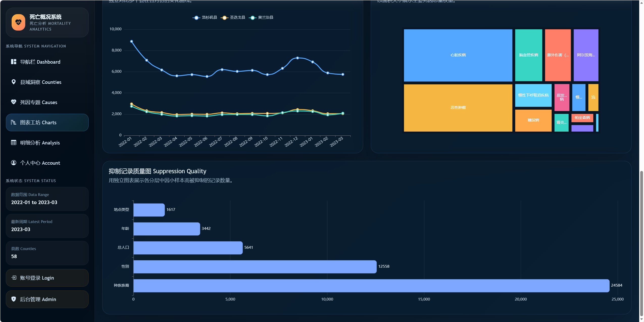Click the 2022-01 data point on blue line
The image size is (644, 322).
[x=131, y=41]
